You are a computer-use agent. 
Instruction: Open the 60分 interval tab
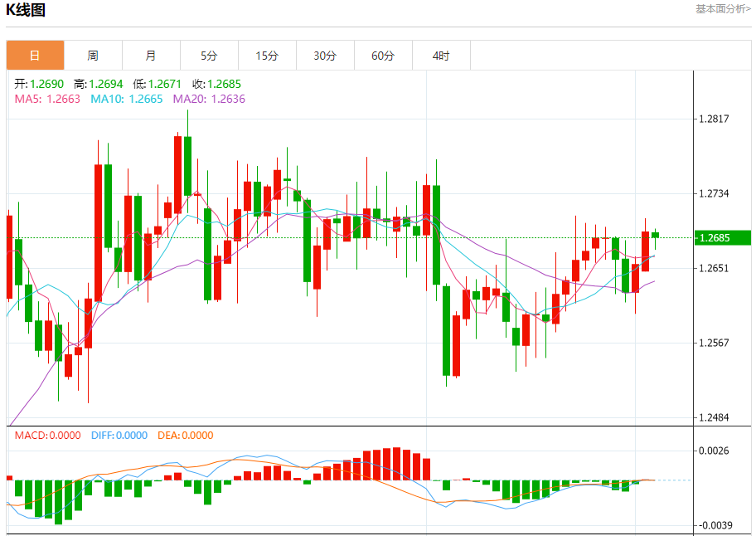coord(383,56)
